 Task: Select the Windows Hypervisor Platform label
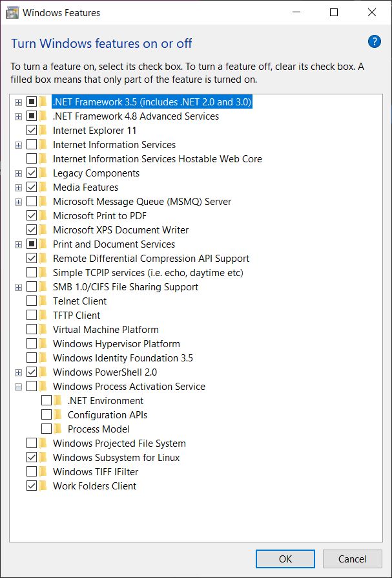[116, 344]
